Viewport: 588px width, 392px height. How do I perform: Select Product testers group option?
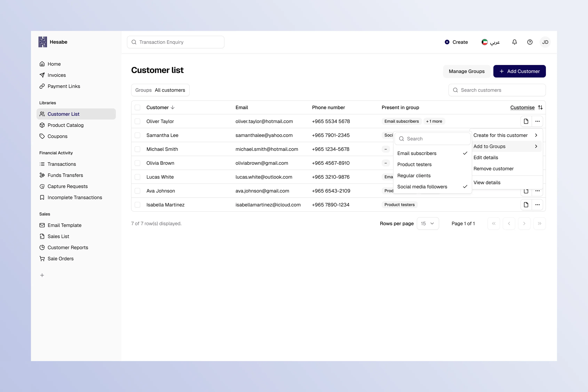tap(432, 165)
